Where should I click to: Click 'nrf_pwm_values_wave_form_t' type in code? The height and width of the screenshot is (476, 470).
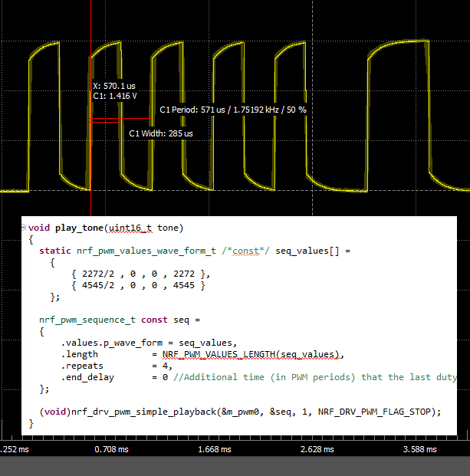tap(146, 251)
